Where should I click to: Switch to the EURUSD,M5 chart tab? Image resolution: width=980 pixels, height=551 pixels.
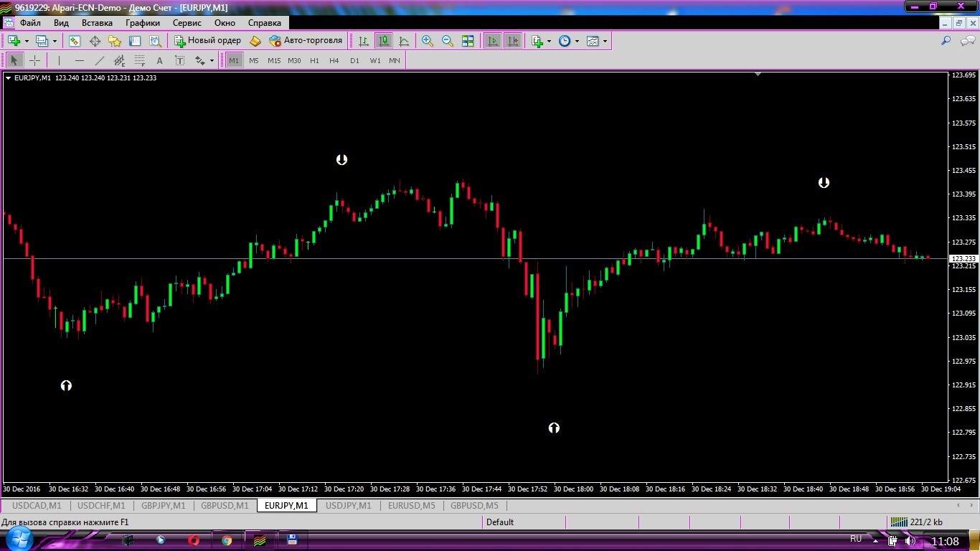pyautogui.click(x=412, y=506)
